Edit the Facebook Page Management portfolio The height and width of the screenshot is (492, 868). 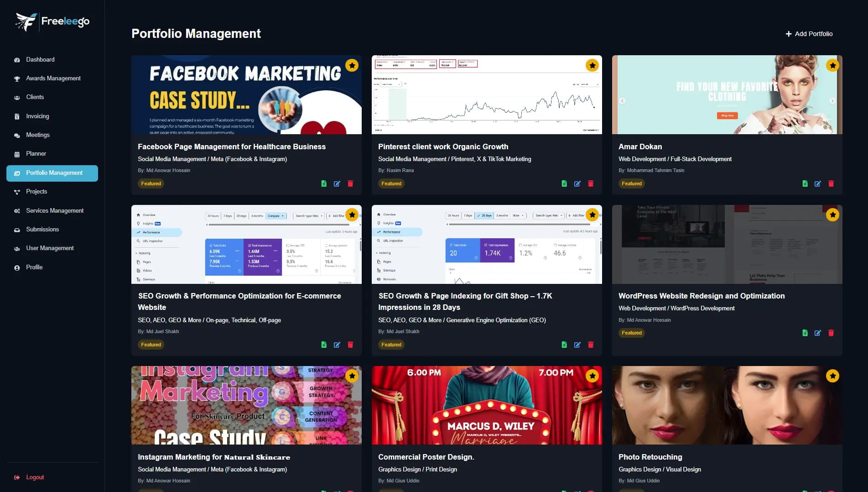[337, 183]
